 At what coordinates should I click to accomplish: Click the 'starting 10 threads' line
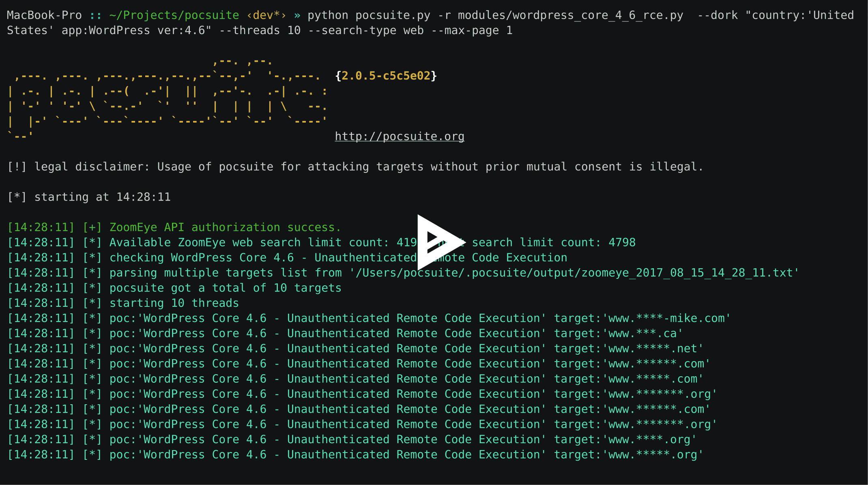(x=123, y=303)
